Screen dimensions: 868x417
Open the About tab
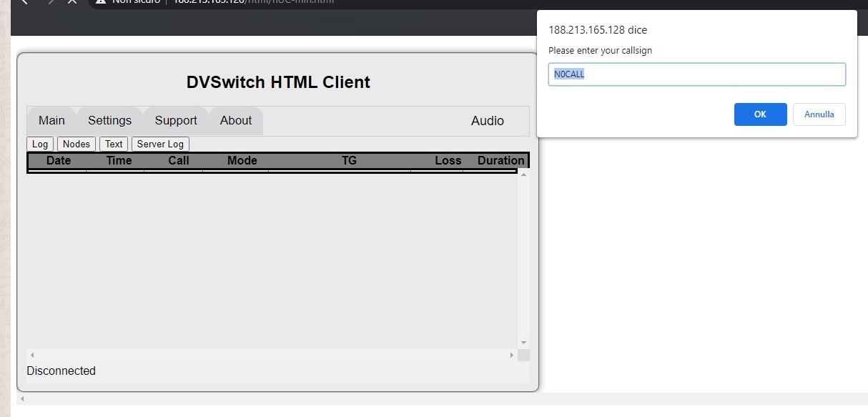[235, 120]
